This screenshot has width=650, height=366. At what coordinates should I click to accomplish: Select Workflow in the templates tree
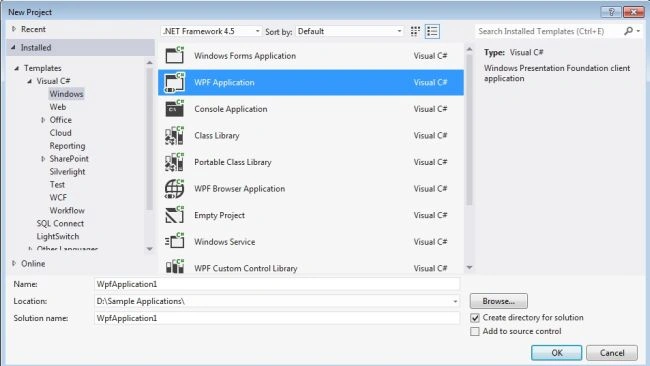pyautogui.click(x=67, y=210)
